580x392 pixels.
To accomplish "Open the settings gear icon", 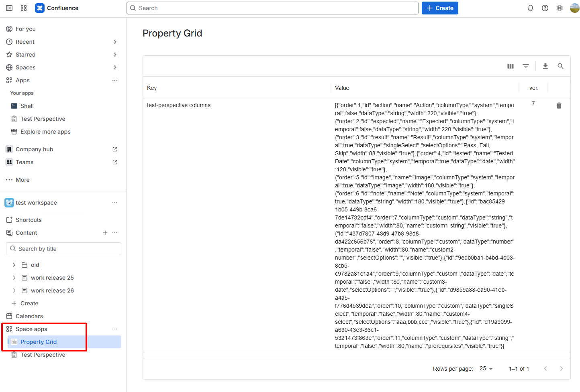I will coord(559,8).
